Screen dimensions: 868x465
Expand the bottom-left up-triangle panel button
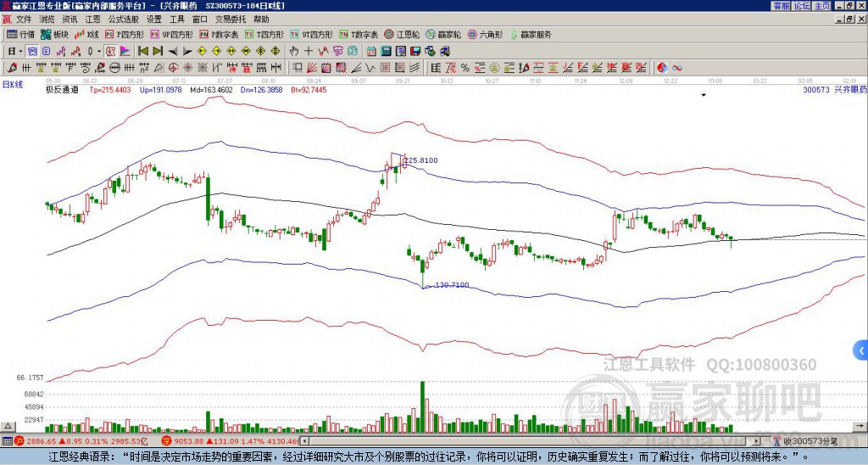click(x=8, y=426)
